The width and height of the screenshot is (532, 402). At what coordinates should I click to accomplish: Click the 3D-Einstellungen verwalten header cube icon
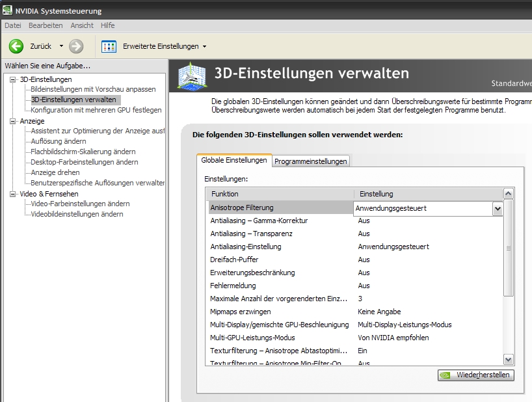192,76
